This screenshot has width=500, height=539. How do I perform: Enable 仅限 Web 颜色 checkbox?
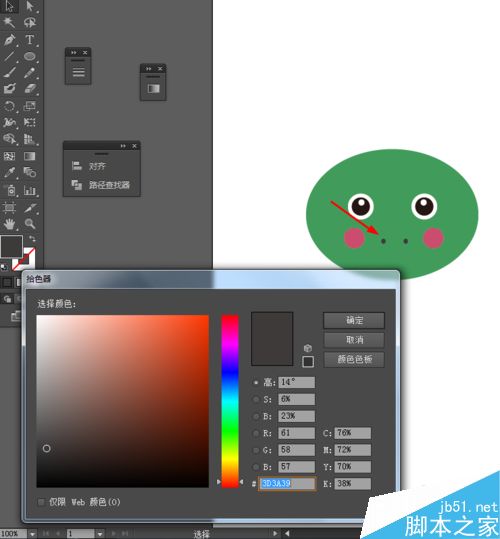click(x=41, y=502)
